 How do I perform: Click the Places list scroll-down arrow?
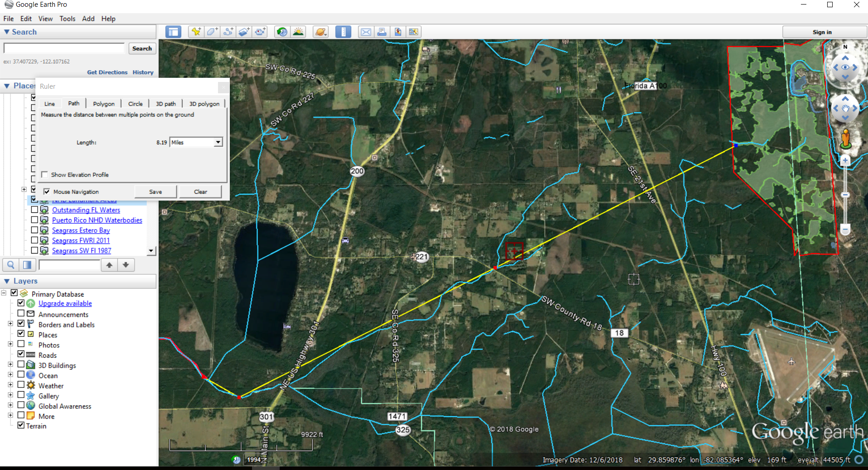(151, 251)
